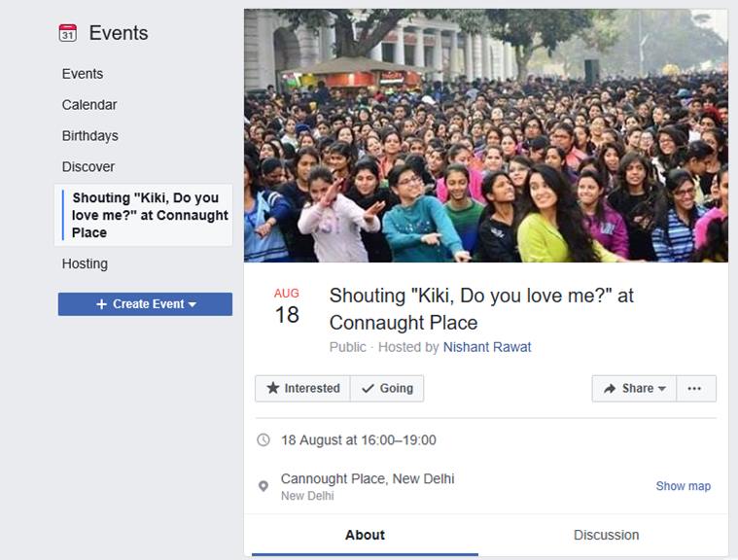Click the Connaught Place New Delhi location text

pyautogui.click(x=368, y=478)
